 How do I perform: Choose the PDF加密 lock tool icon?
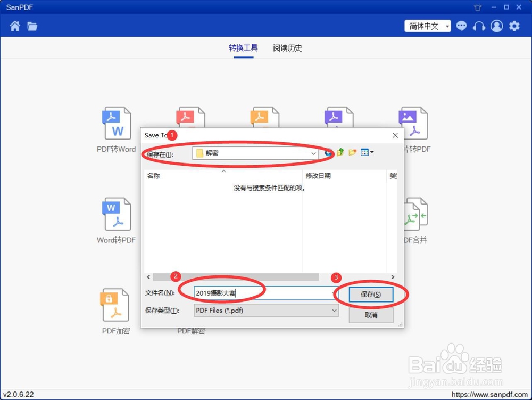click(115, 305)
